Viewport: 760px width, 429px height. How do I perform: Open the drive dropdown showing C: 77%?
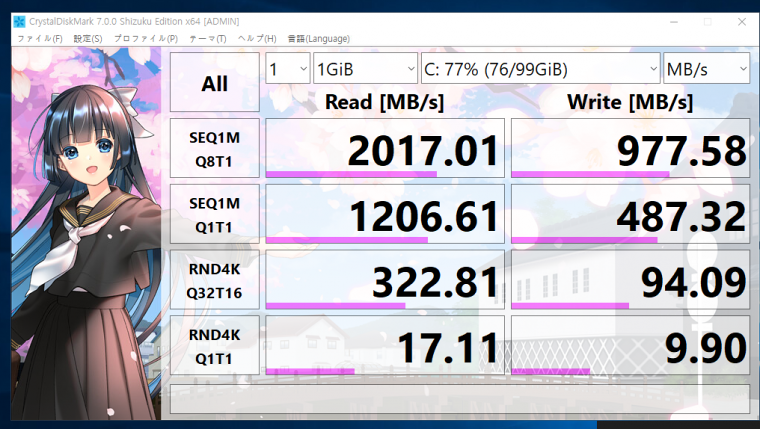click(x=540, y=68)
